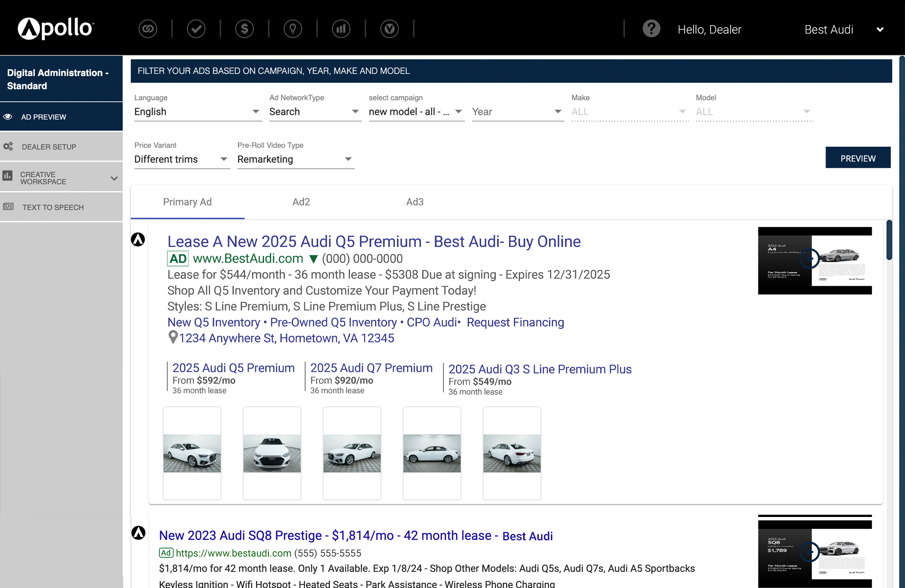Open 2025 Audi Q7 Premium price link
Viewport: 905px width, 588px height.
pyautogui.click(x=372, y=368)
